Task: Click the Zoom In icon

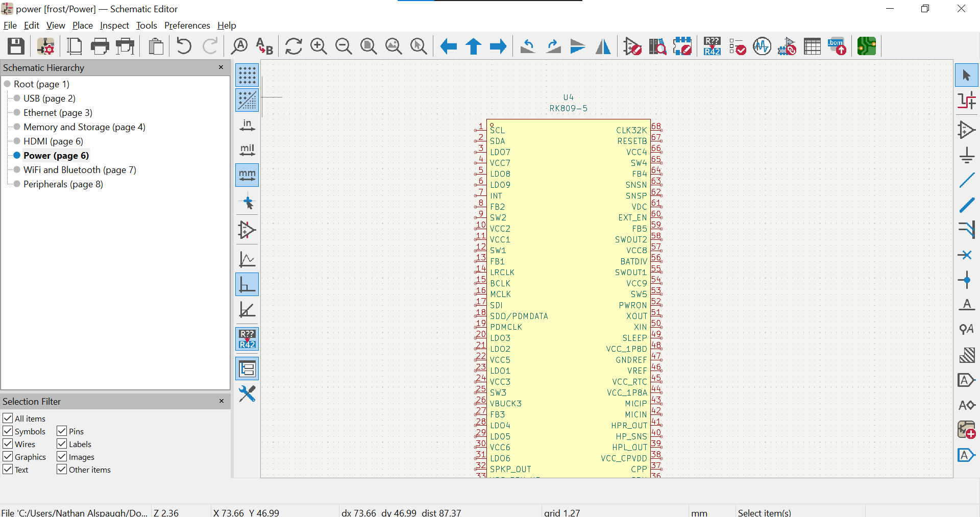Action: tap(318, 46)
